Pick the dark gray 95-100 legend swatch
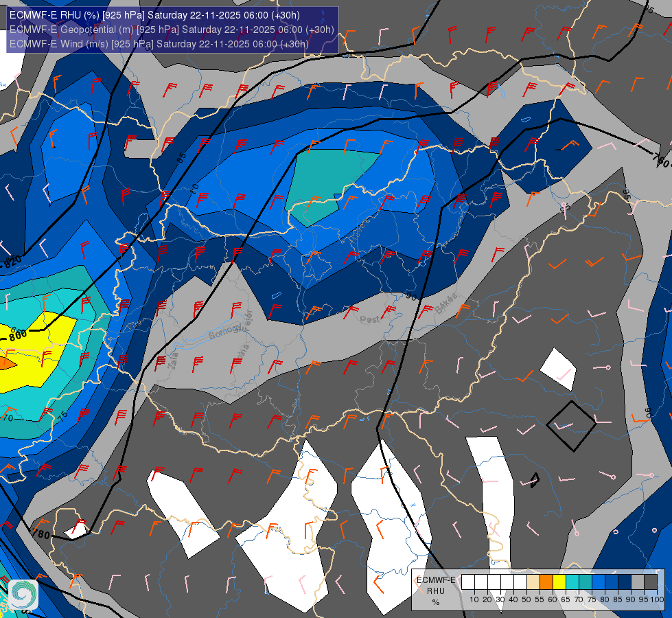The height and width of the screenshot is (618, 672). pos(651,582)
